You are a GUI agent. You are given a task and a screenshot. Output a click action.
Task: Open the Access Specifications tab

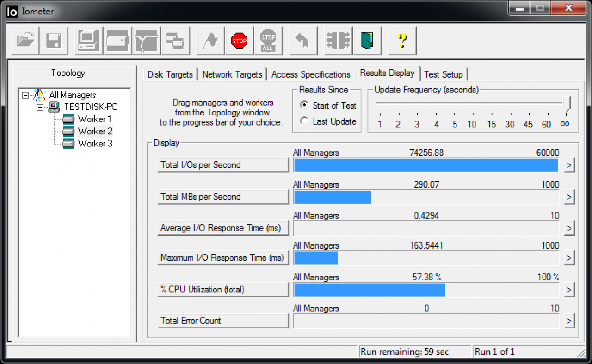pyautogui.click(x=311, y=74)
